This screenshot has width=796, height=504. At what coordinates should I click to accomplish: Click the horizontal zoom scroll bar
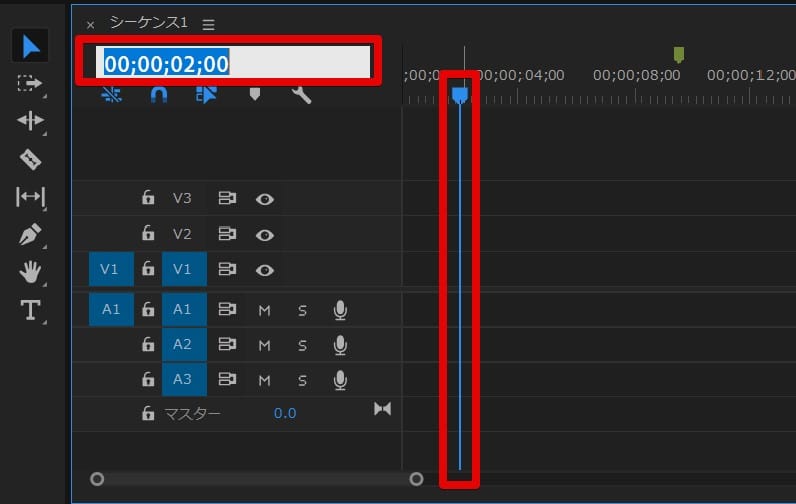point(257,479)
